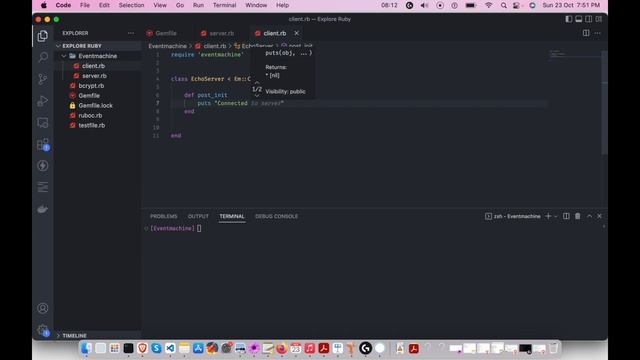The width and height of the screenshot is (640, 360).
Task: Close the bottom panel
Action: (x=599, y=216)
